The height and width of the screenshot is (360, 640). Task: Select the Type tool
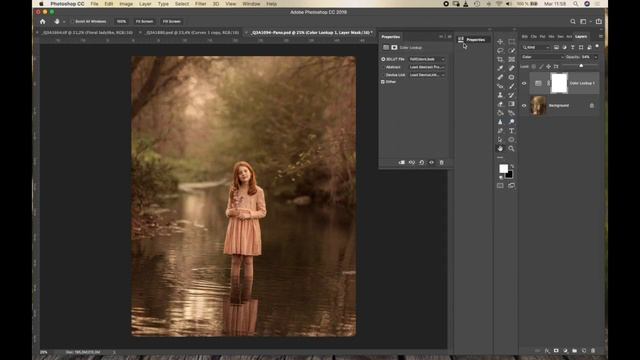point(511,131)
